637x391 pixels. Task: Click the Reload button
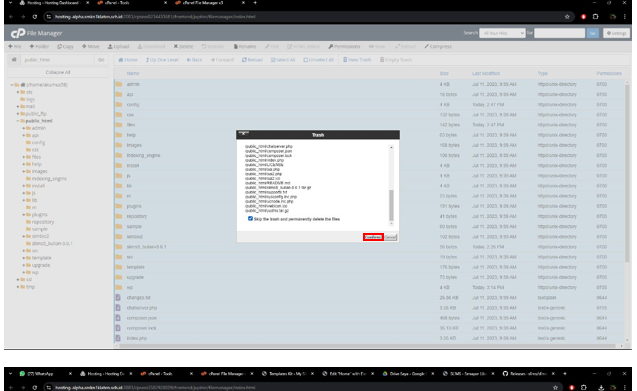pyautogui.click(x=252, y=60)
